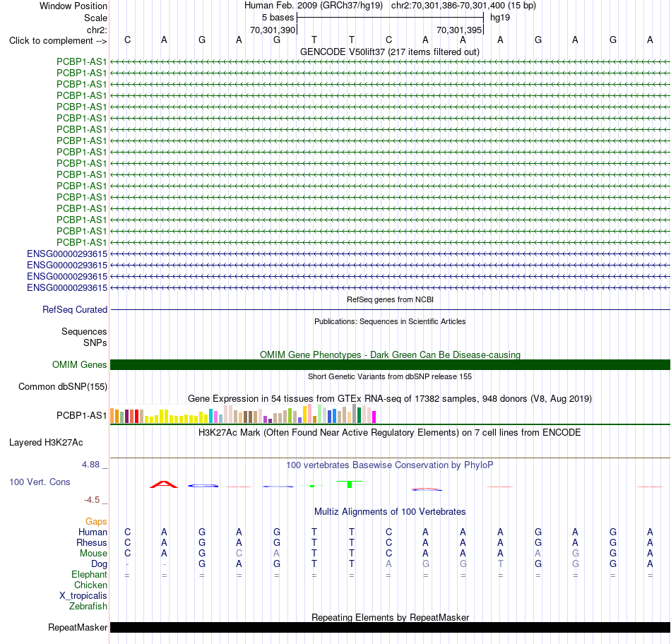Click the dark green OMIM Genes bar
Screen dimensions: 671x644
point(390,364)
